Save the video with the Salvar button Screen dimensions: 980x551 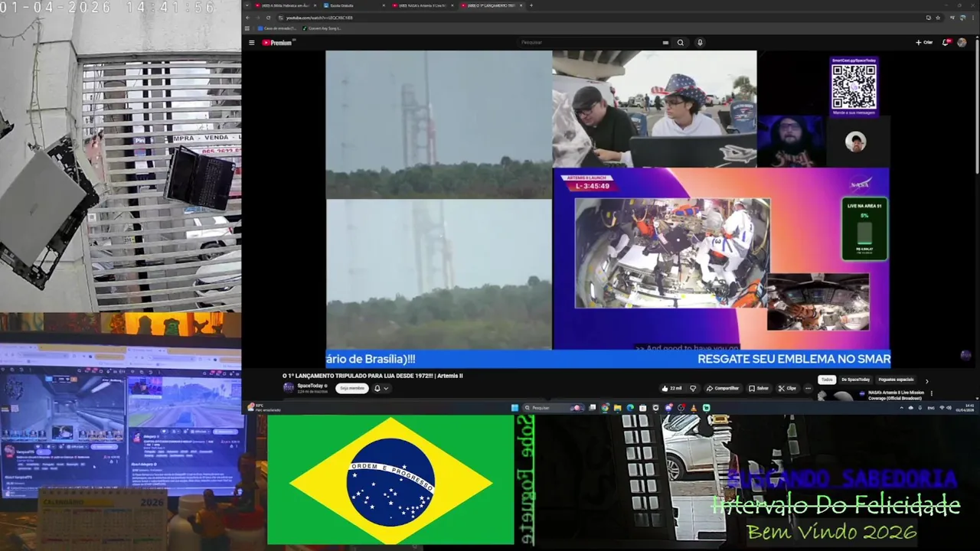(759, 388)
